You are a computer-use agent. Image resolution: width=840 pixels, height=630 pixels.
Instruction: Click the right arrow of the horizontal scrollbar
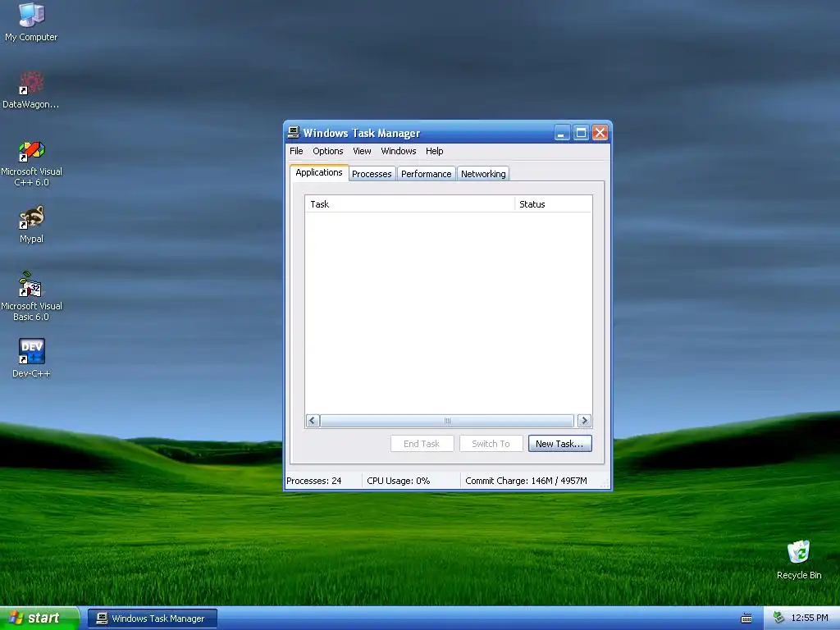pyautogui.click(x=584, y=421)
